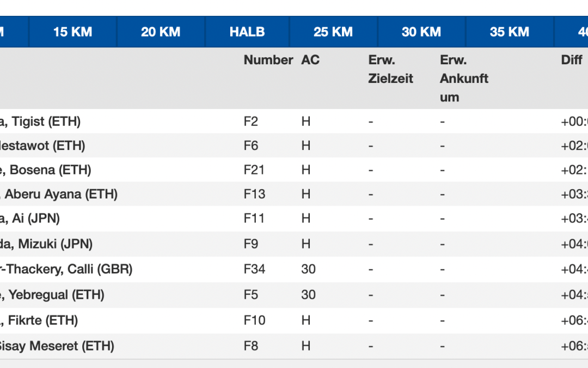
Task: Switch to the 30 KM tab
Action: (421, 32)
